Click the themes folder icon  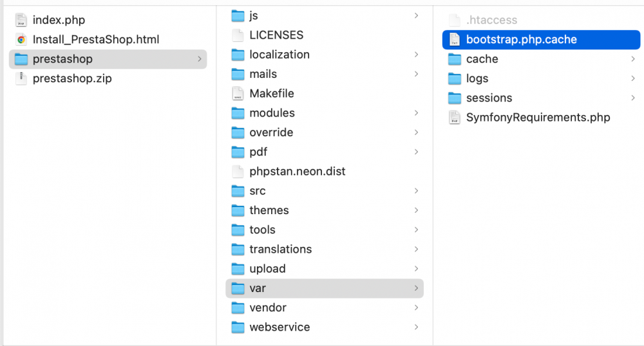click(x=238, y=210)
